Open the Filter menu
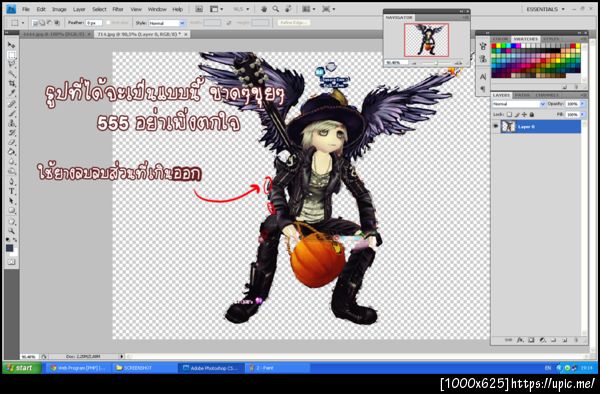The height and width of the screenshot is (394, 600). 118,9
